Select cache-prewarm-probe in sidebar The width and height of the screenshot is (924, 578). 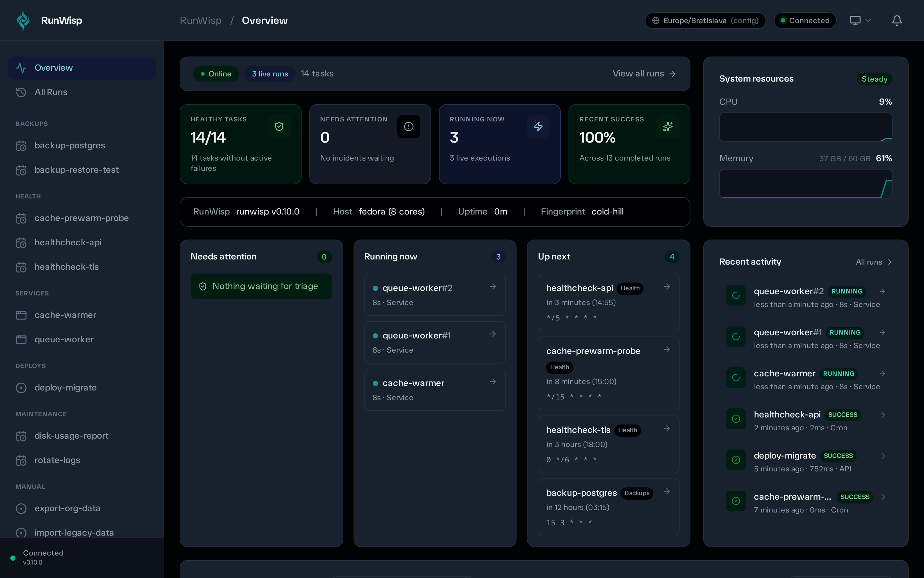[82, 218]
